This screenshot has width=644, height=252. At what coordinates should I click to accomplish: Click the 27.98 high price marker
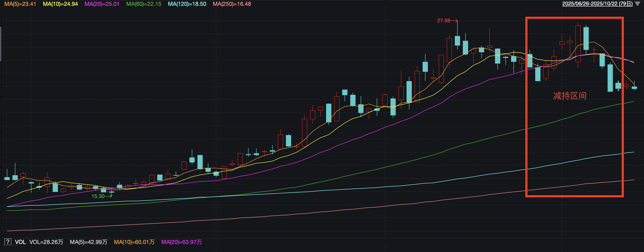point(443,21)
